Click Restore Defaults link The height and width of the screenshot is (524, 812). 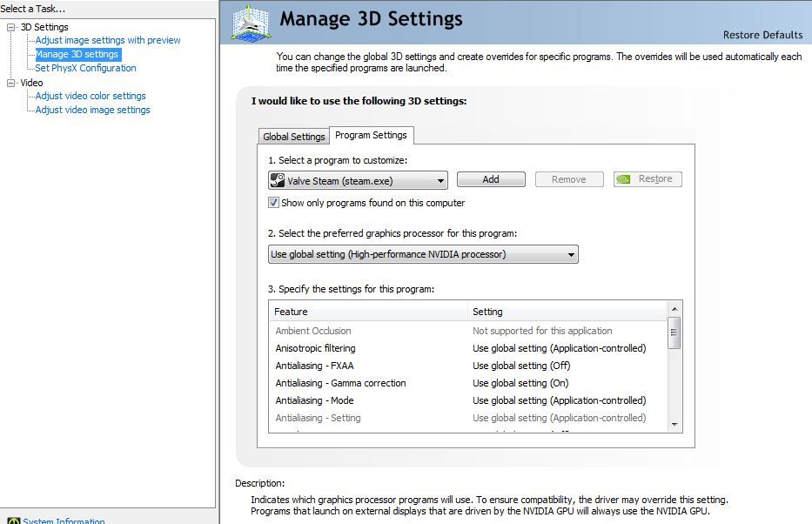pyautogui.click(x=762, y=35)
